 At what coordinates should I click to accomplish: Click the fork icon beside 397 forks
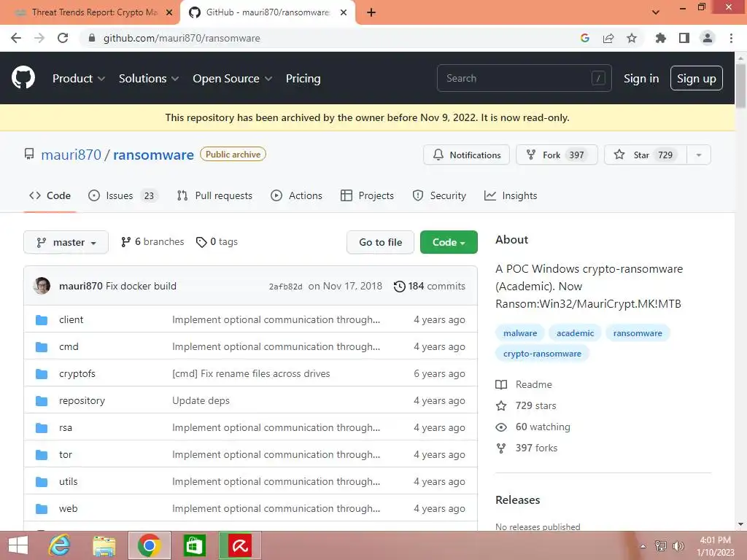pos(501,448)
